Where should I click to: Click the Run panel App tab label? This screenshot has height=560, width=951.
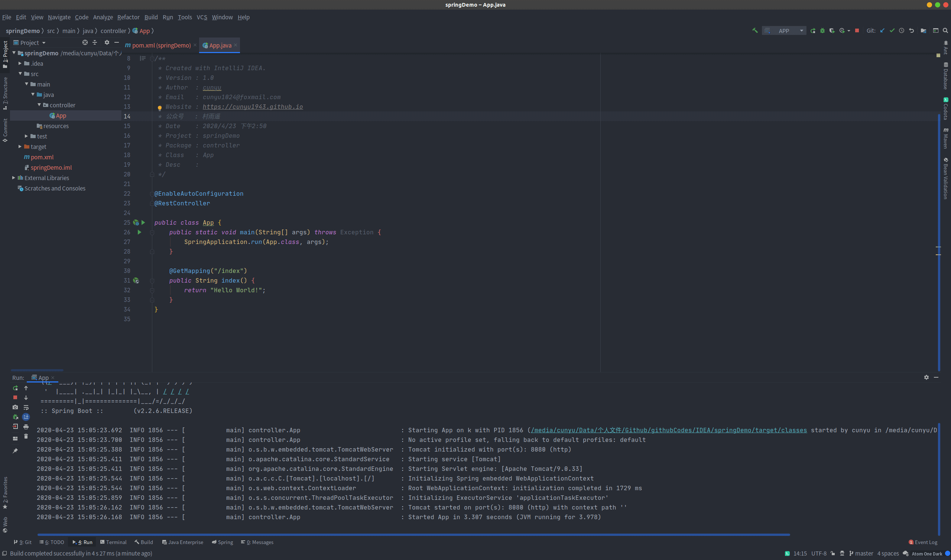coord(42,377)
